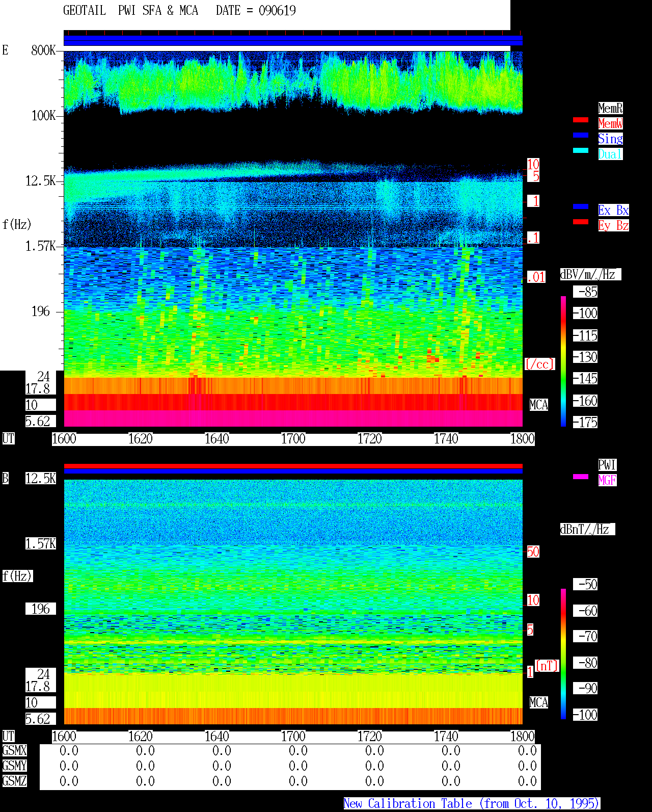The width and height of the screenshot is (652, 812).
Task: Click the blue status bar above E spectrogram
Action: 293,41
